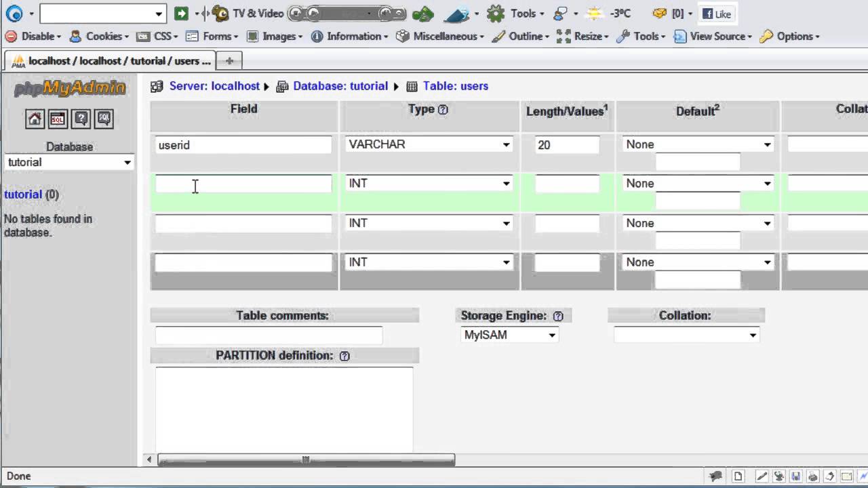Screen dimensions: 868x488
Task: Click the userid field name input
Action: coord(243,145)
